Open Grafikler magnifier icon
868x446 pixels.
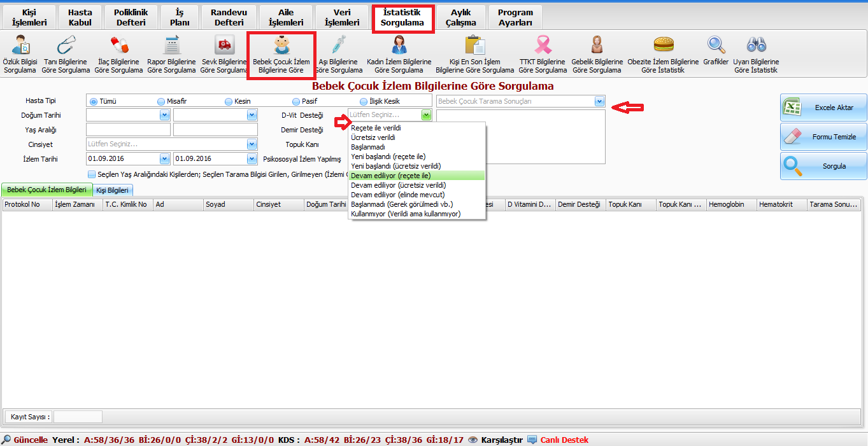coord(716,46)
